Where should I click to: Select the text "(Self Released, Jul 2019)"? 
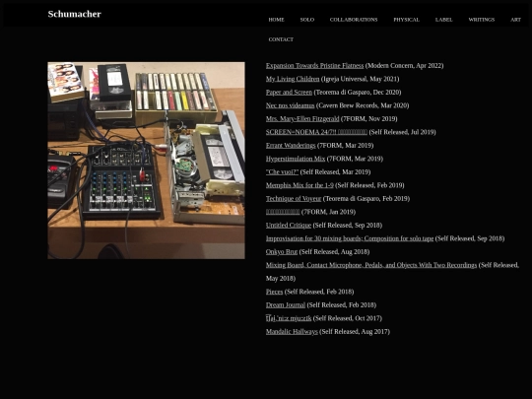[x=402, y=132]
